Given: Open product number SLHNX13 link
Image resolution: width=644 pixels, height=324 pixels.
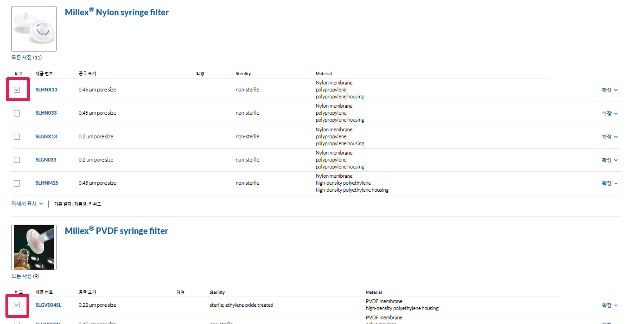Looking at the screenshot, I should click(46, 90).
